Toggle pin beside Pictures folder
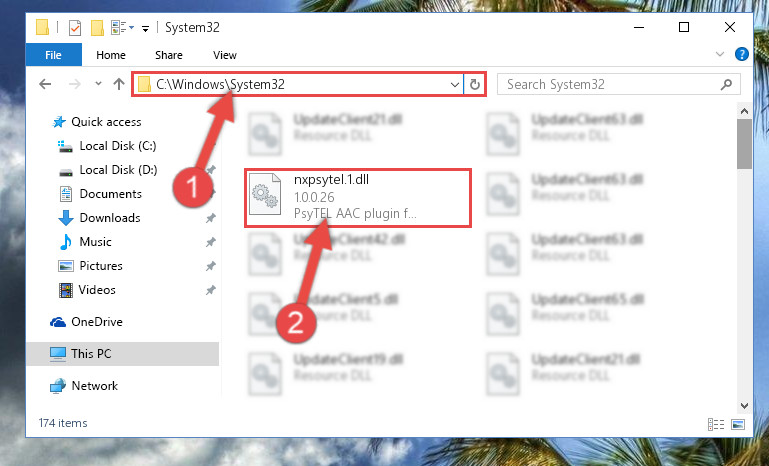The width and height of the screenshot is (769, 466). click(x=210, y=266)
